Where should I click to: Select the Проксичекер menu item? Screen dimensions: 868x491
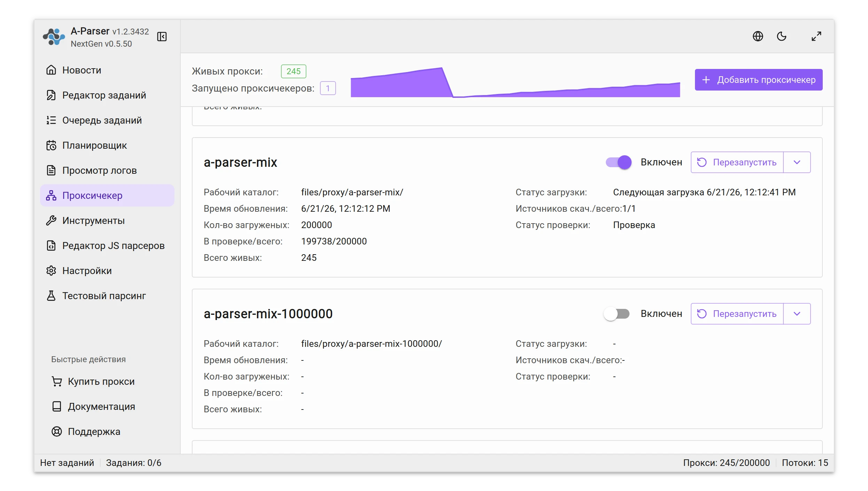point(107,195)
